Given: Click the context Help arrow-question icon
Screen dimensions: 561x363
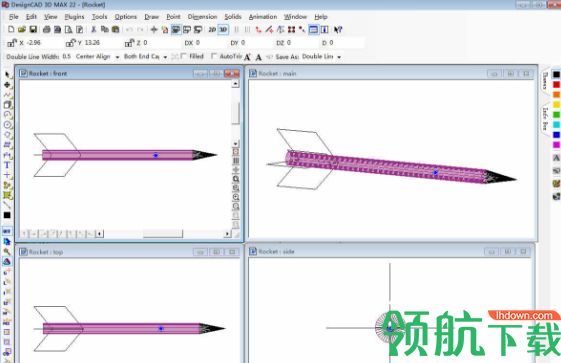Looking at the screenshot, I should (338, 30).
